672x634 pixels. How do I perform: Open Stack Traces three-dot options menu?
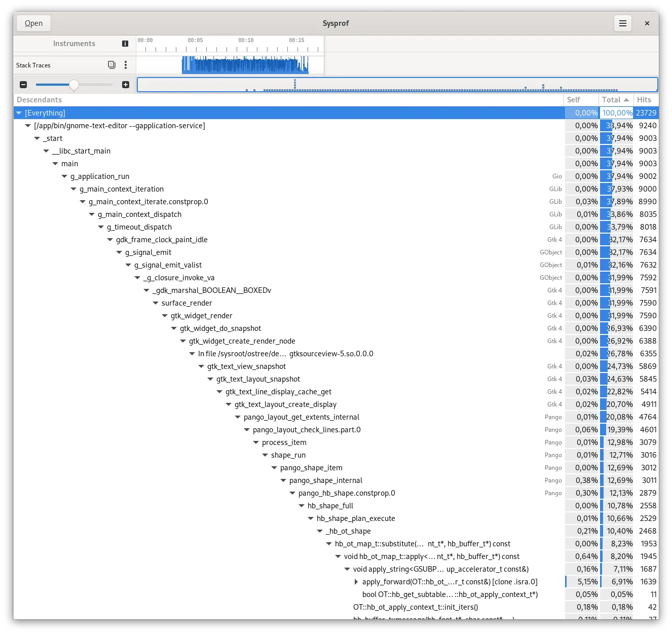[x=126, y=65]
